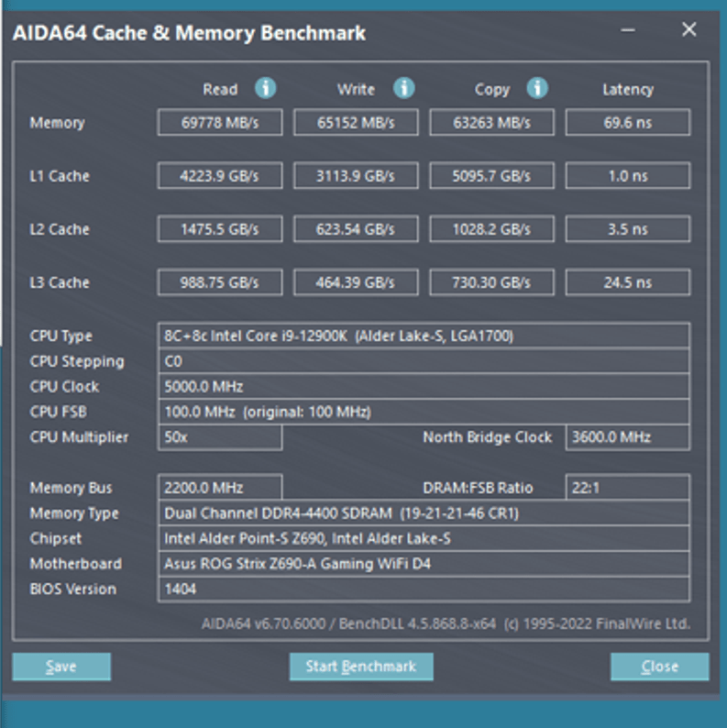Click North Bridge Clock field 3600.0 MHz
727x728 pixels.
pos(628,437)
